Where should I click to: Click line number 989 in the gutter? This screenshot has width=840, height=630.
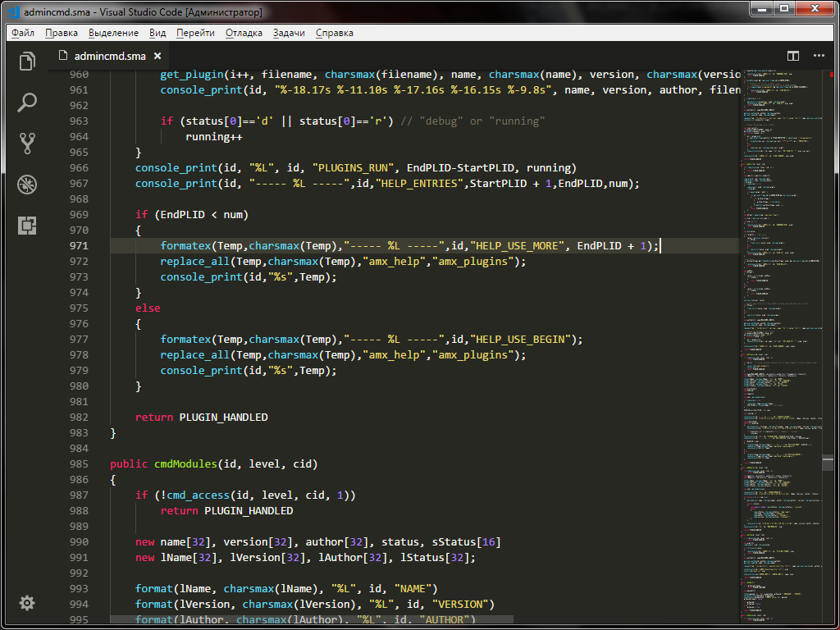click(x=79, y=526)
